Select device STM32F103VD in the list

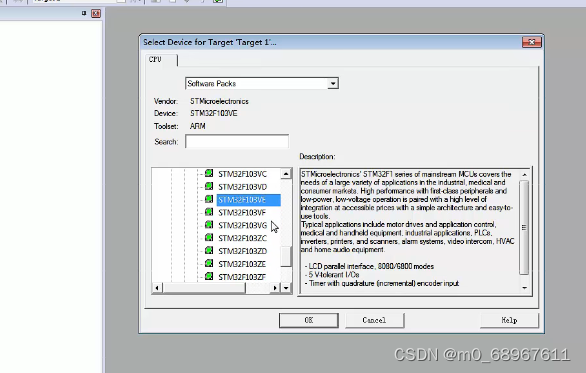coord(243,187)
